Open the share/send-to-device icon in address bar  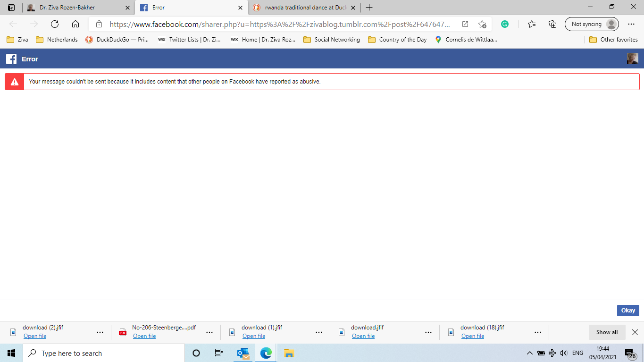point(465,24)
